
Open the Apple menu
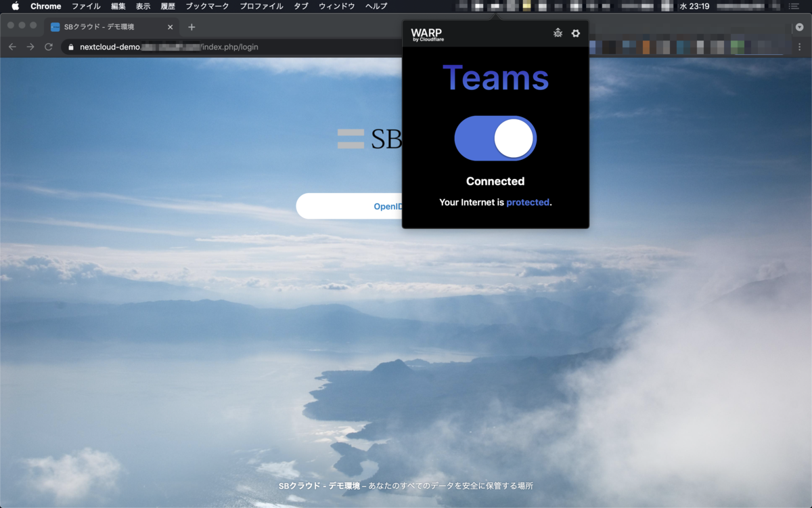[15, 6]
